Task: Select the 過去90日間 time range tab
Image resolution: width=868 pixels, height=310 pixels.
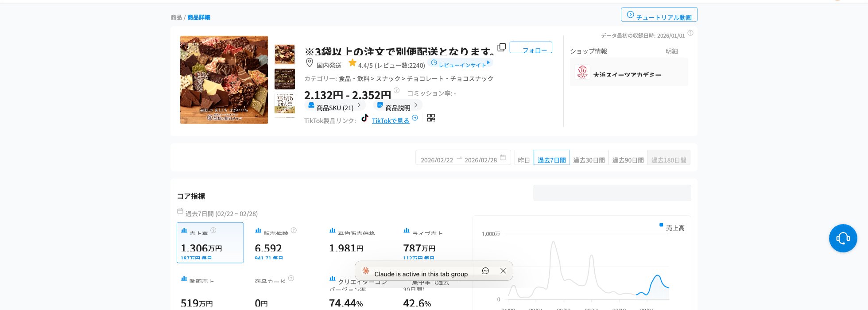Action: (x=628, y=158)
